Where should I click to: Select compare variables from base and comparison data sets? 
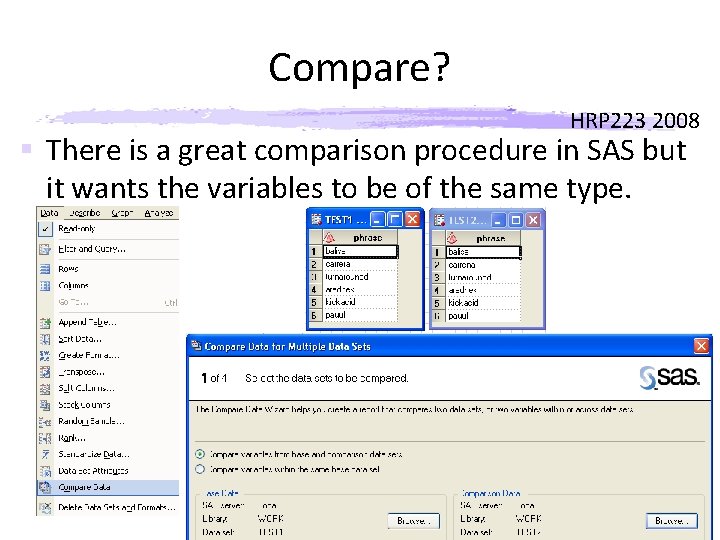click(x=200, y=454)
